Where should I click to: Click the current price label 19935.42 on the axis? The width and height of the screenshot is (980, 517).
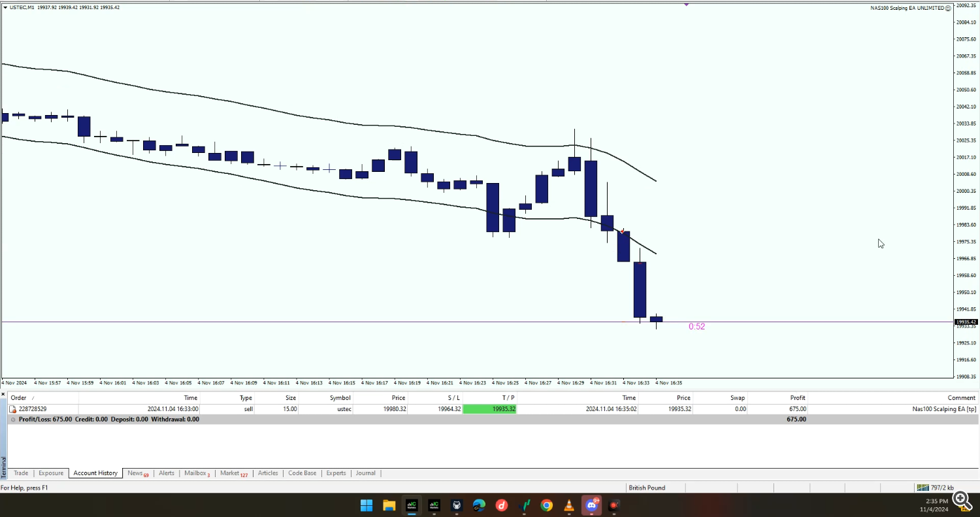pyautogui.click(x=966, y=322)
